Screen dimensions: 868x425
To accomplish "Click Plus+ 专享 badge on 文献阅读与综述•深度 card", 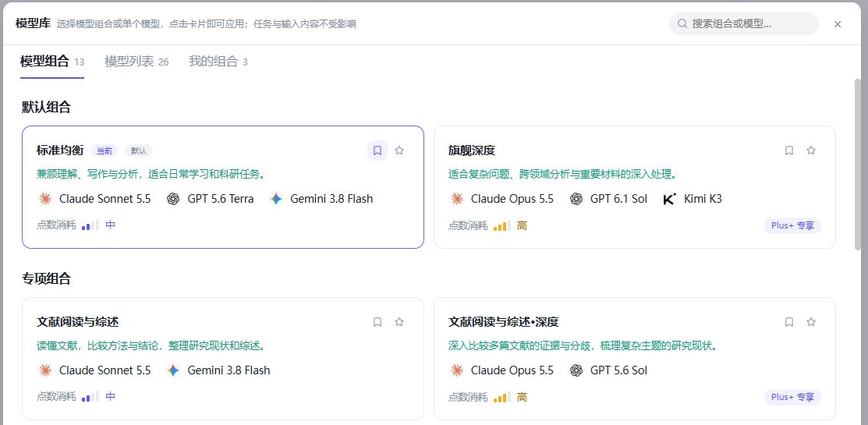I will coord(792,398).
